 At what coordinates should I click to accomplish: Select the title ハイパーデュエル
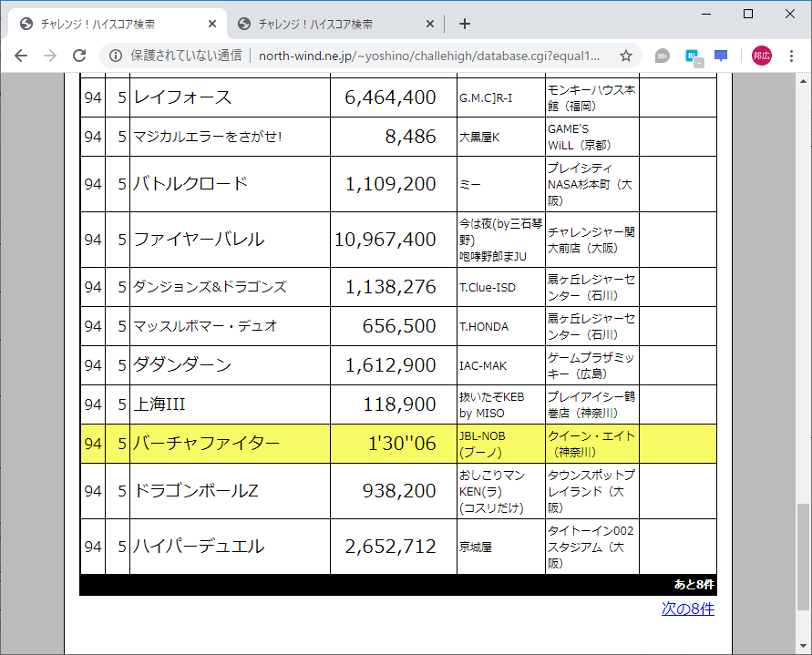pyautogui.click(x=199, y=547)
